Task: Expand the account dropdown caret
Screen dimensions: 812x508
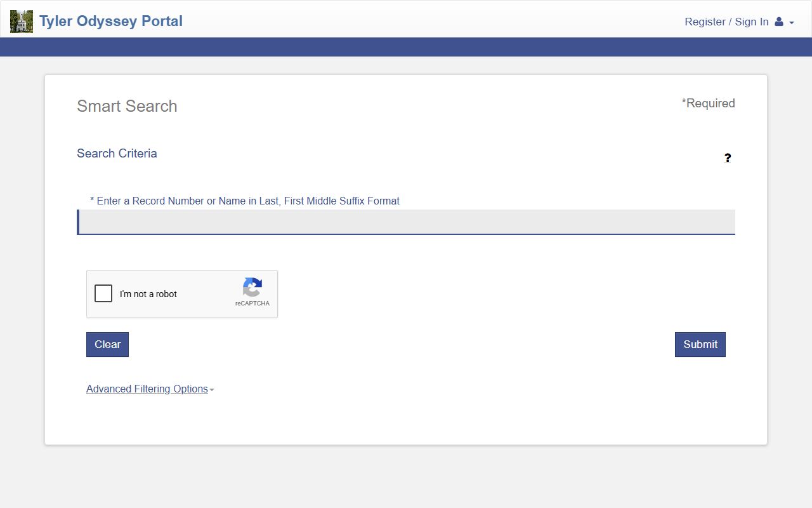Action: click(792, 23)
